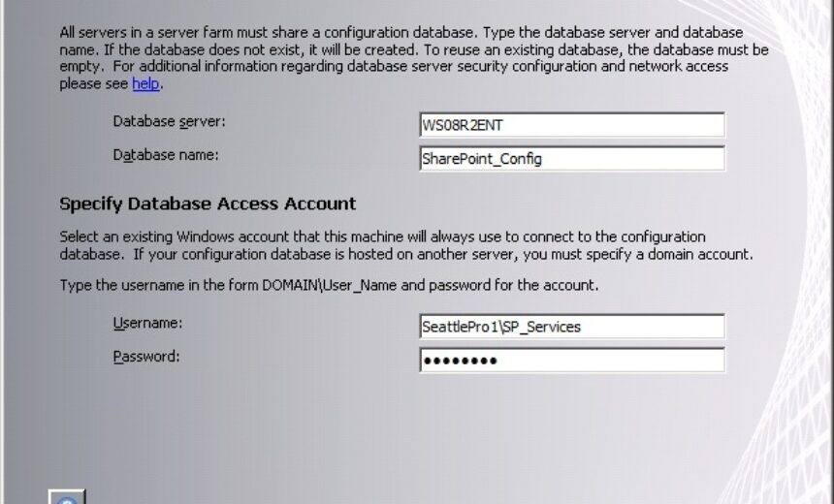Click the help icon at bottom left
Screen dimensions: 834x504
tap(67, 497)
